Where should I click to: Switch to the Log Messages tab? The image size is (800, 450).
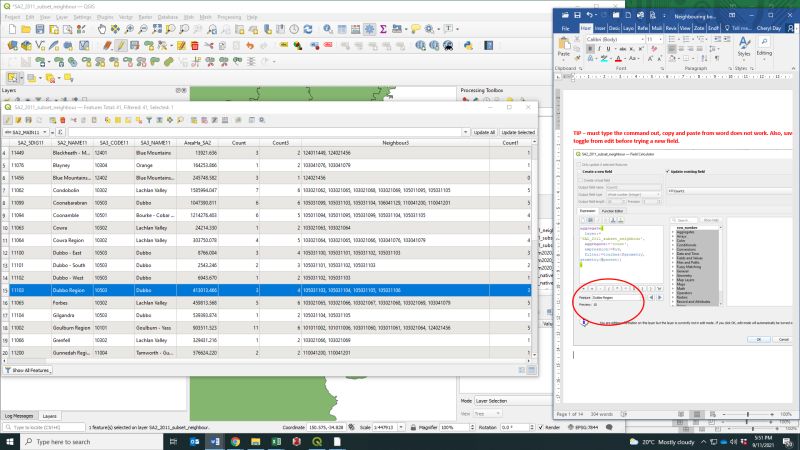click(x=19, y=416)
